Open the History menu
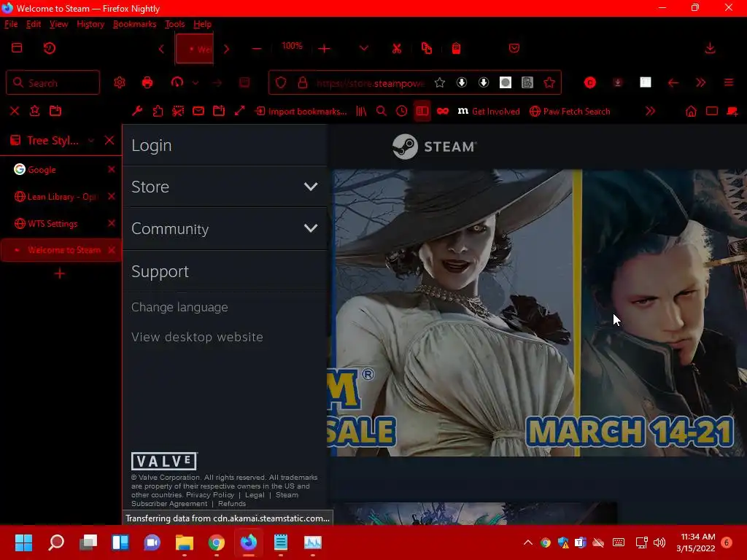Viewport: 747px width, 560px height. pyautogui.click(x=90, y=24)
